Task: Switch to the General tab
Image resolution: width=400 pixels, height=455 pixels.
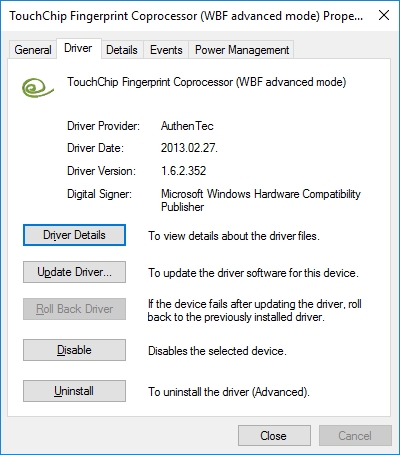Action: [33, 50]
